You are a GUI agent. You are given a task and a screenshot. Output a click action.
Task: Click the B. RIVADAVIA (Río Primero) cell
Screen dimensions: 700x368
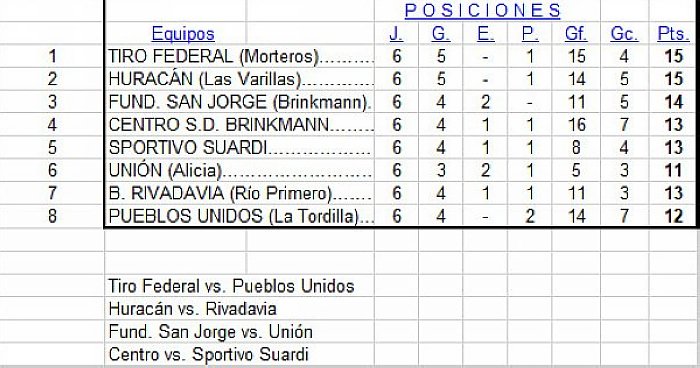[x=240, y=193]
